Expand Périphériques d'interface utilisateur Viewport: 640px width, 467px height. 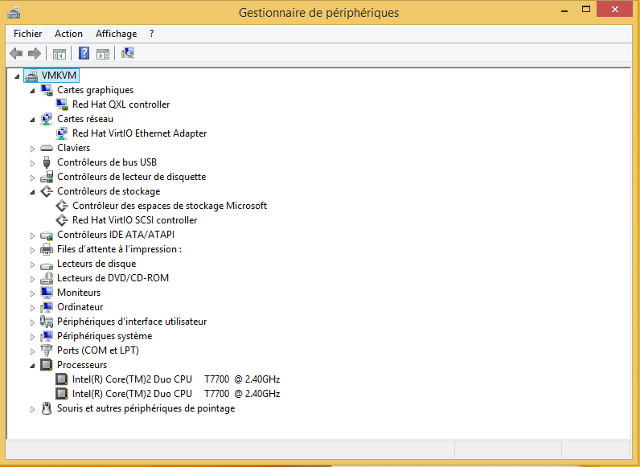click(x=33, y=322)
